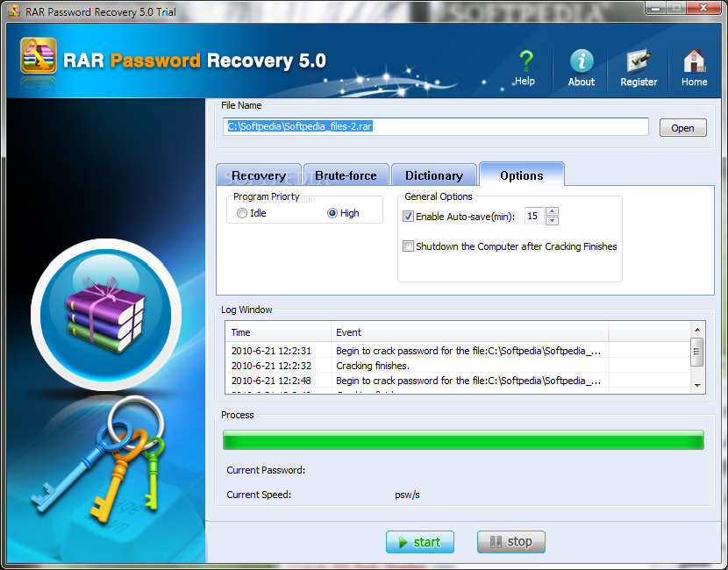Switch to the Brute-force tab
Image resolution: width=728 pixels, height=570 pixels.
(346, 175)
